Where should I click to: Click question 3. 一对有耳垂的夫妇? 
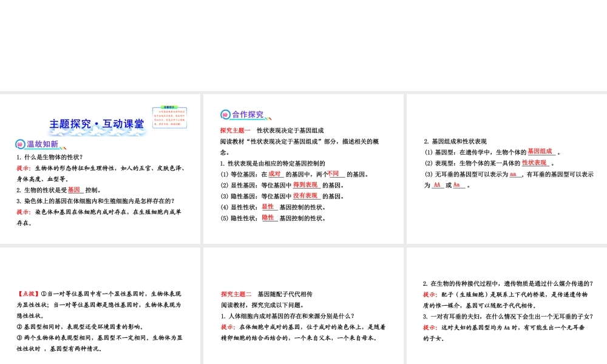click(x=508, y=317)
